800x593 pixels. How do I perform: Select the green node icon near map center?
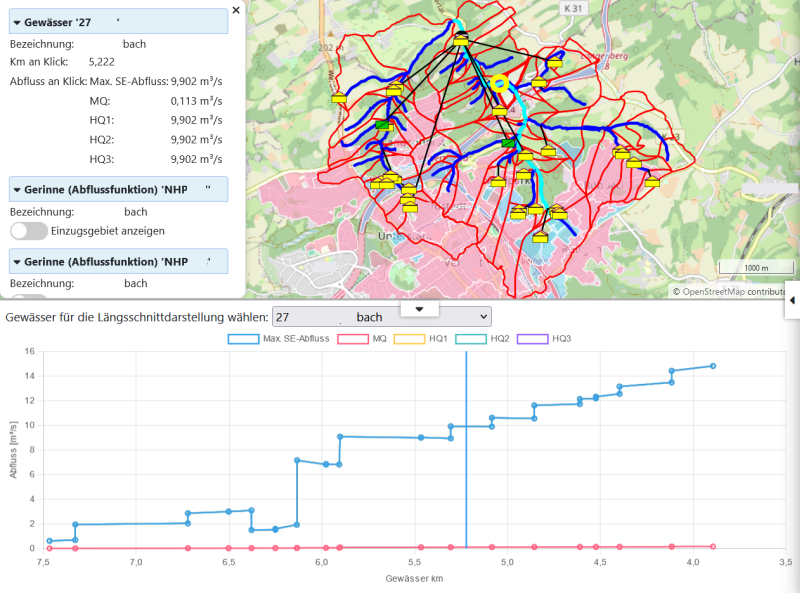point(508,143)
